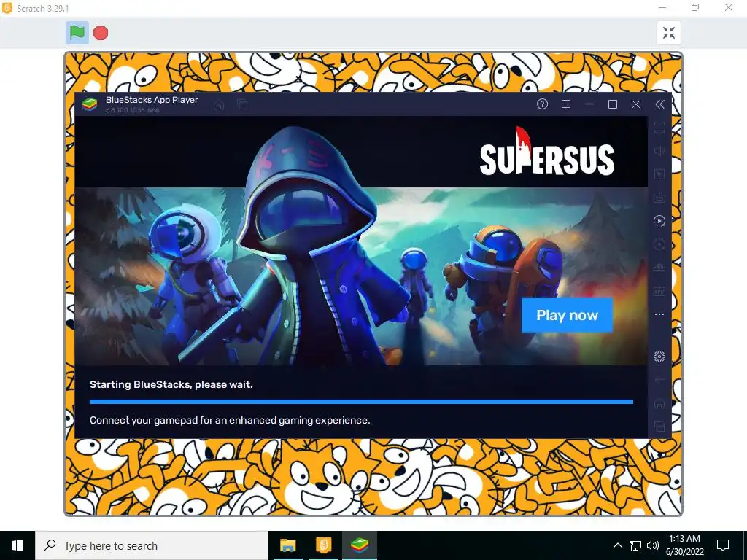Screen dimensions: 747x560
Task: Click the multi-instance manager icon in sidebar
Action: tap(659, 267)
